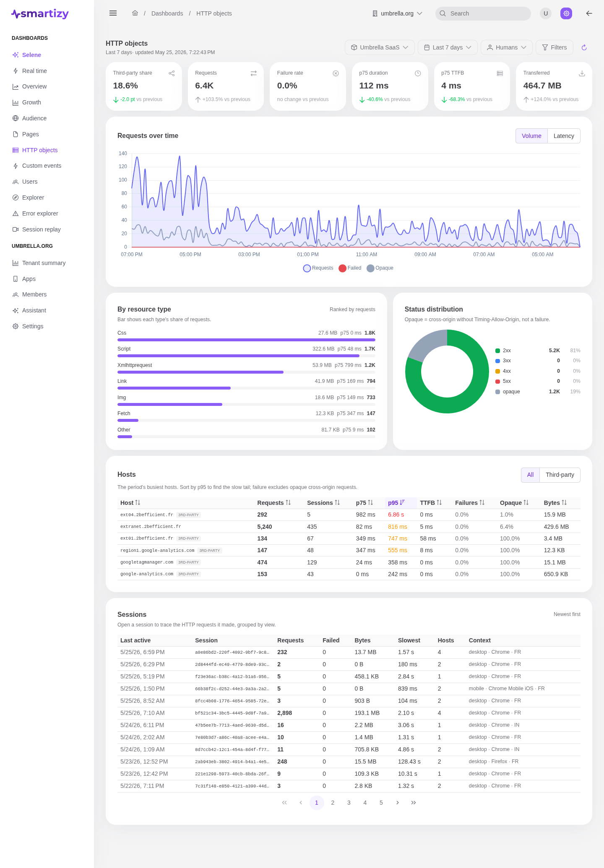Screen dimensions: 604x868
Task: Show All hosts
Action: (x=530, y=475)
